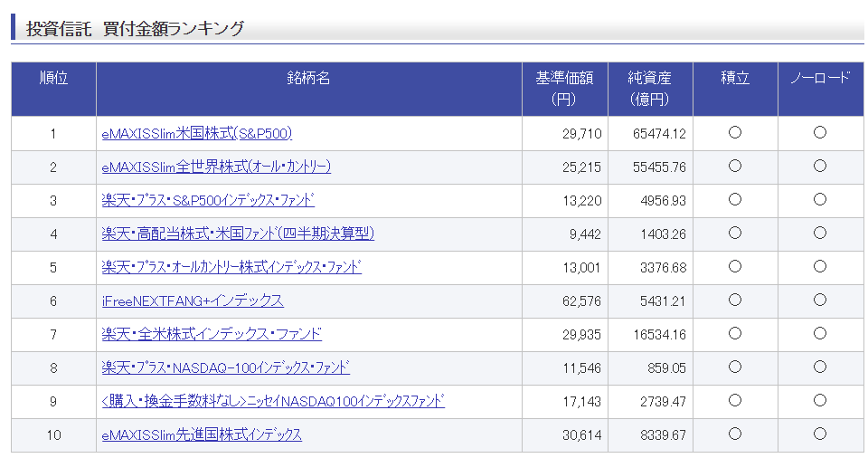The image size is (868, 458).
Task: Open 楽天・高配当株式・米国ファンド(四半期決算型) link
Action: 238,234
